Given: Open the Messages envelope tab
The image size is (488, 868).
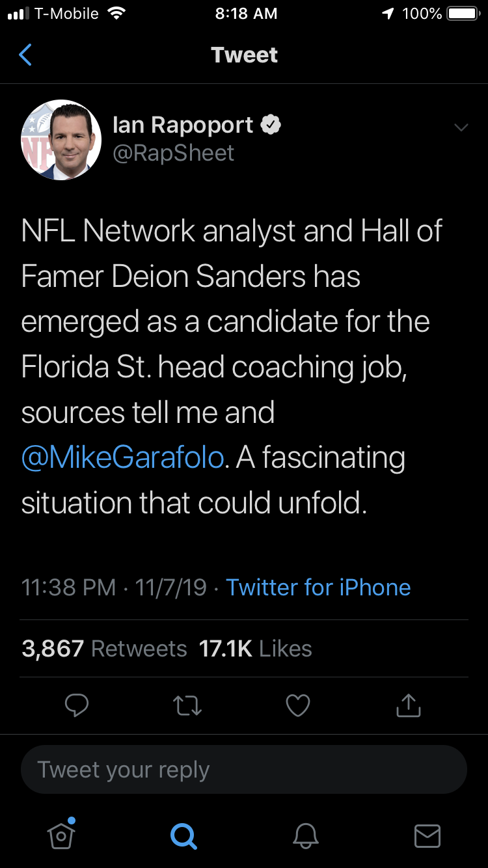Looking at the screenshot, I should (x=427, y=835).
